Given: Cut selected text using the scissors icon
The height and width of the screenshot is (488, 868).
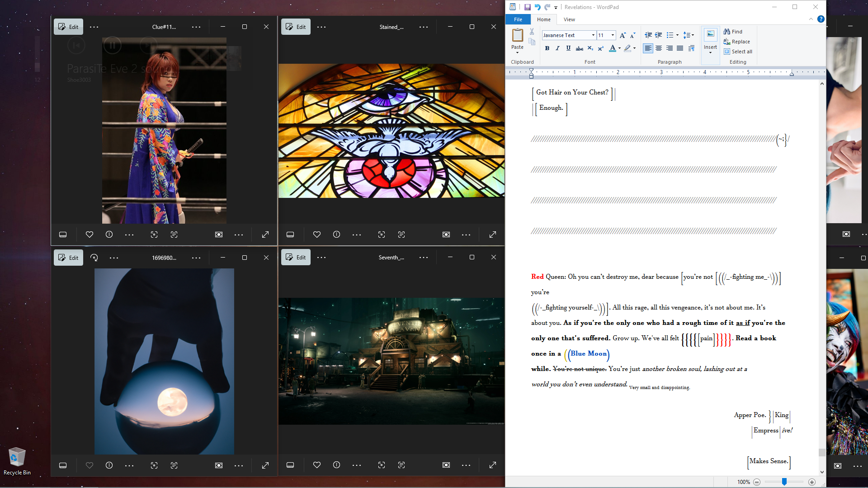Looking at the screenshot, I should click(x=532, y=32).
